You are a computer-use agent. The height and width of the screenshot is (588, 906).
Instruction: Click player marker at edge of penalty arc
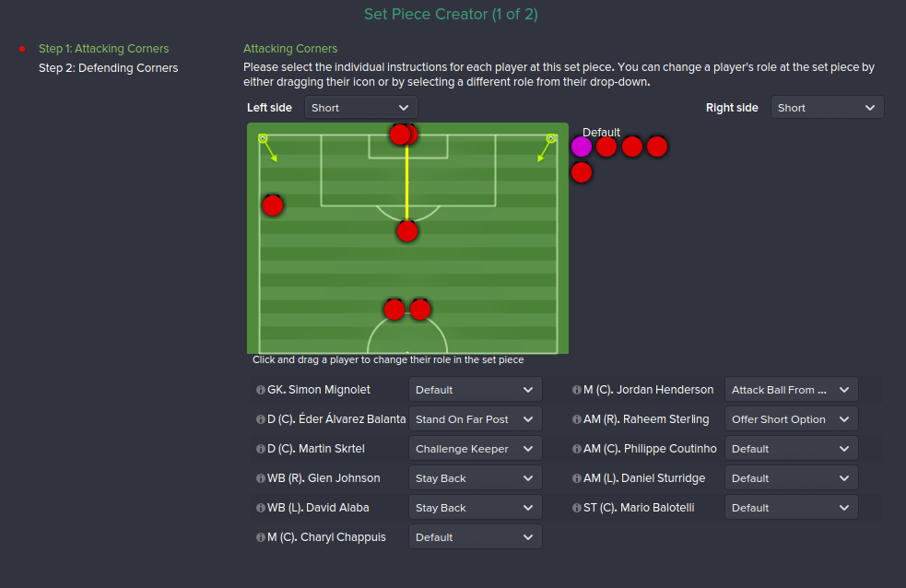pyautogui.click(x=407, y=230)
